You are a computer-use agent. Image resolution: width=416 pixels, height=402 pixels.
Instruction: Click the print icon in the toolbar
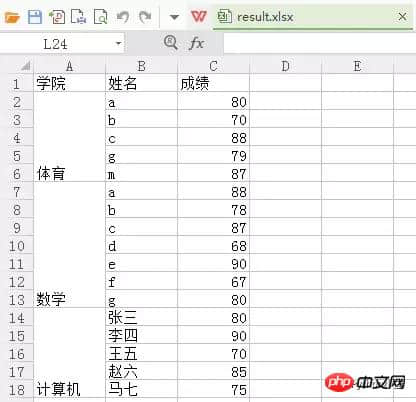79,17
